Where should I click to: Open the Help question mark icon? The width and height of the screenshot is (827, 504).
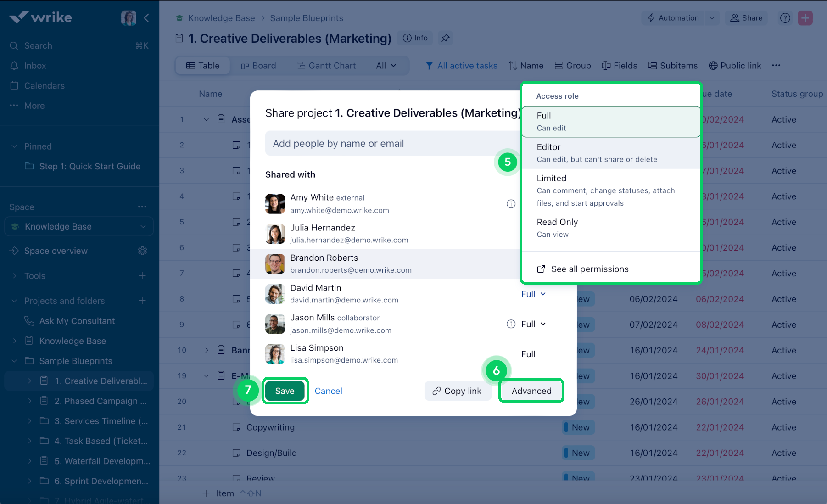[x=785, y=18]
